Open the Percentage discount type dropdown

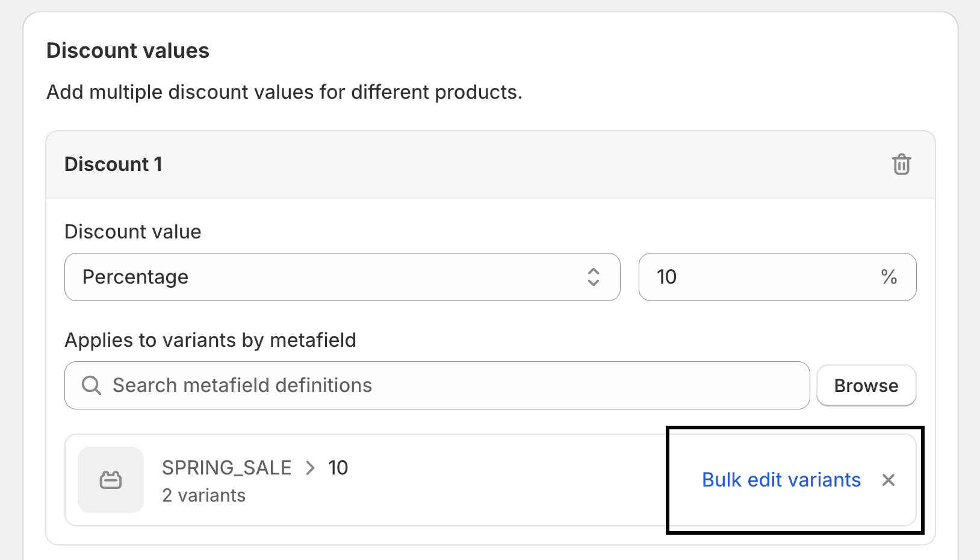click(x=342, y=277)
